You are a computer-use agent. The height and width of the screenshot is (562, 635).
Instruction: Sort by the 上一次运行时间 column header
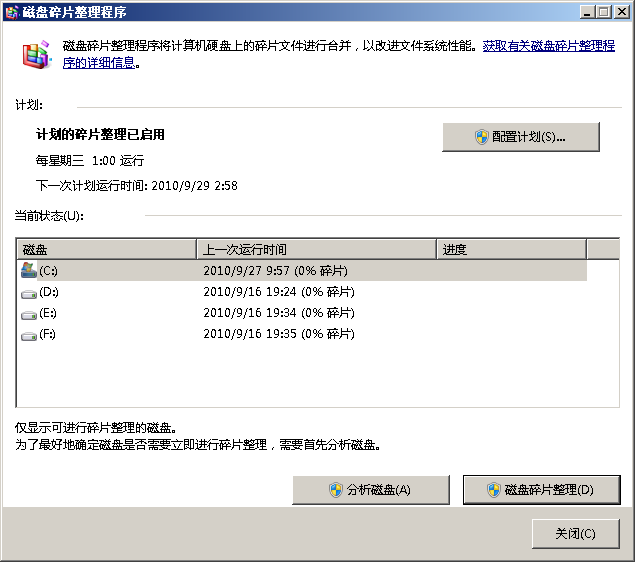click(x=315, y=249)
